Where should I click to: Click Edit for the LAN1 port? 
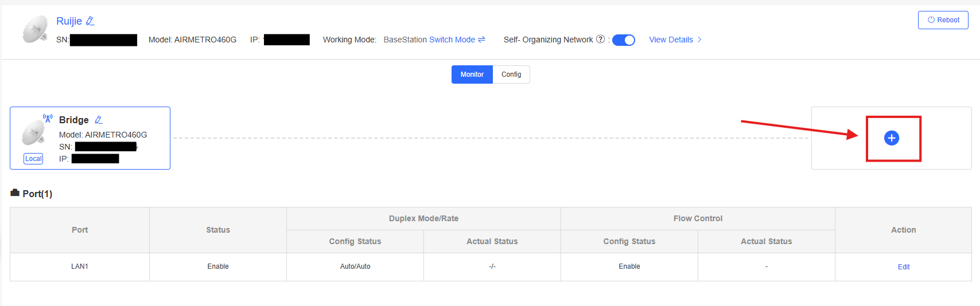[x=903, y=267]
